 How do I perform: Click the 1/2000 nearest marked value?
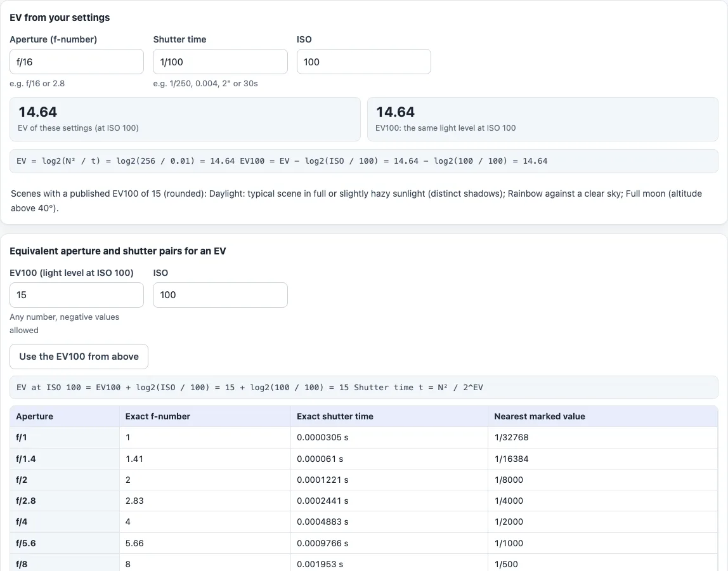pos(509,522)
